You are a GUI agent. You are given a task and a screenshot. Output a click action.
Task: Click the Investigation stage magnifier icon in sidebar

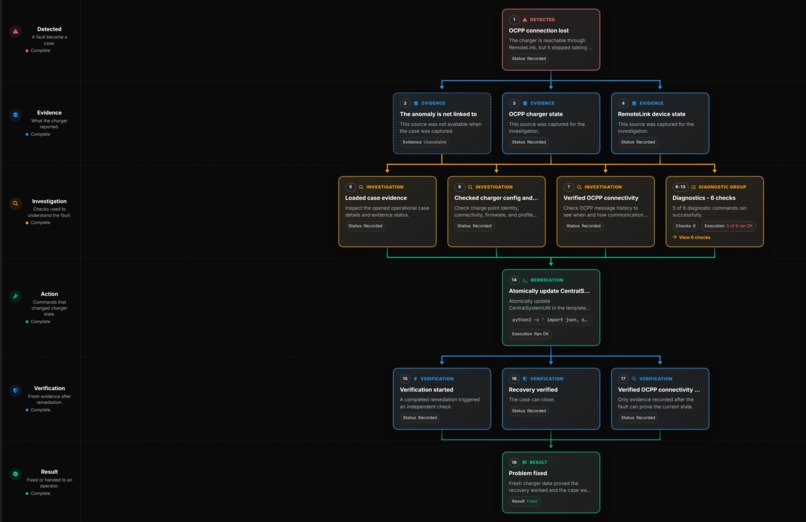coord(15,203)
